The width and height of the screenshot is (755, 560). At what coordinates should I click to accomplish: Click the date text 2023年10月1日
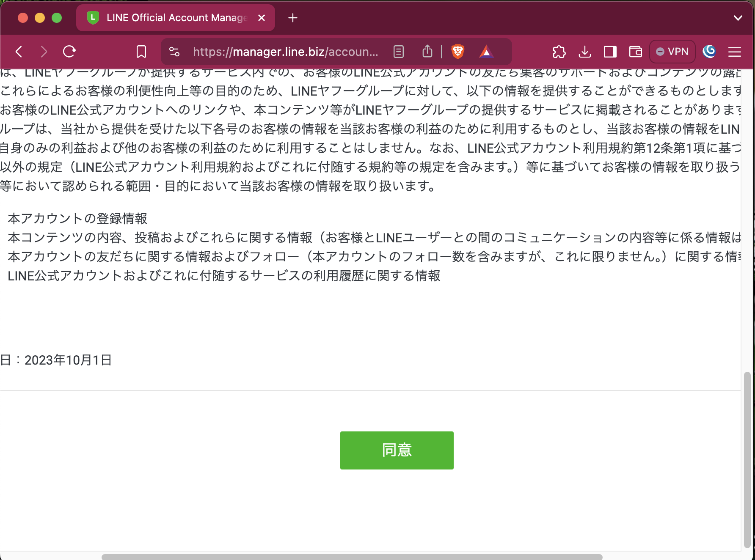tap(68, 360)
